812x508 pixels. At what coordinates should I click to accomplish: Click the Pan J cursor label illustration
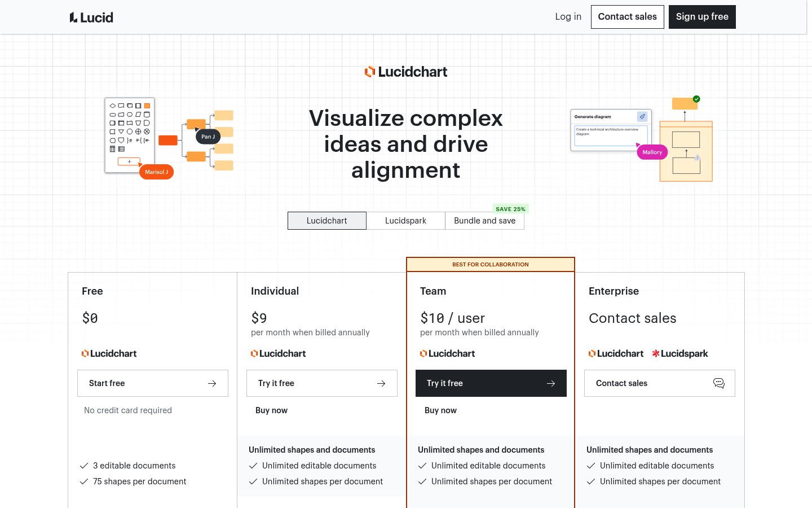click(x=208, y=137)
